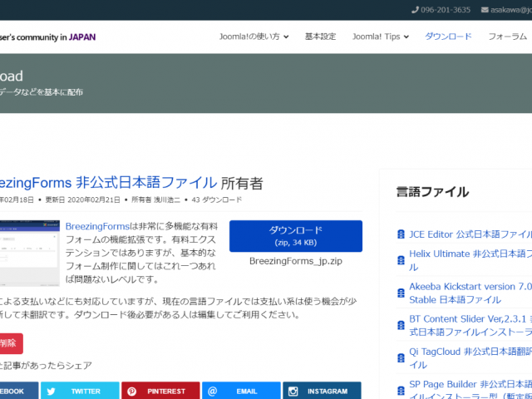Screen dimensions: 532x399
Task: Go to the ダウンロード menu item
Action: [x=448, y=37]
